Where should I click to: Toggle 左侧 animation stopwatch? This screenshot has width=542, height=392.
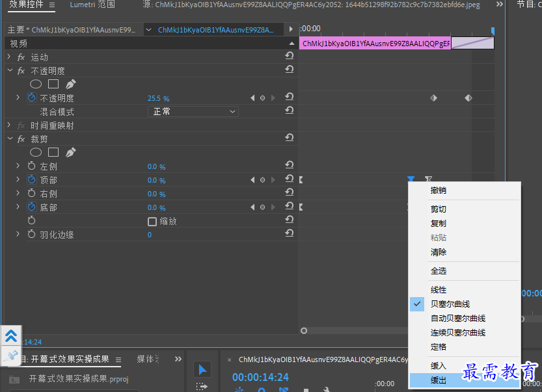(31, 166)
